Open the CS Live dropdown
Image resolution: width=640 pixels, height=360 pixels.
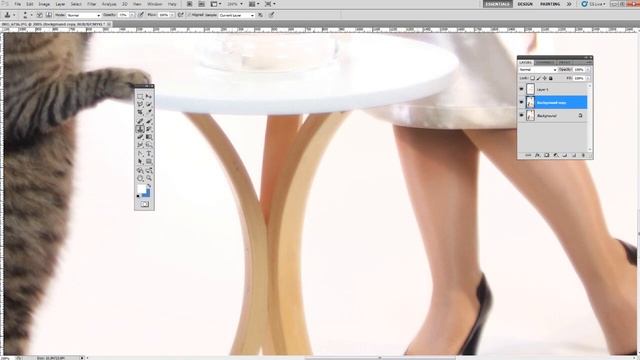pos(593,4)
